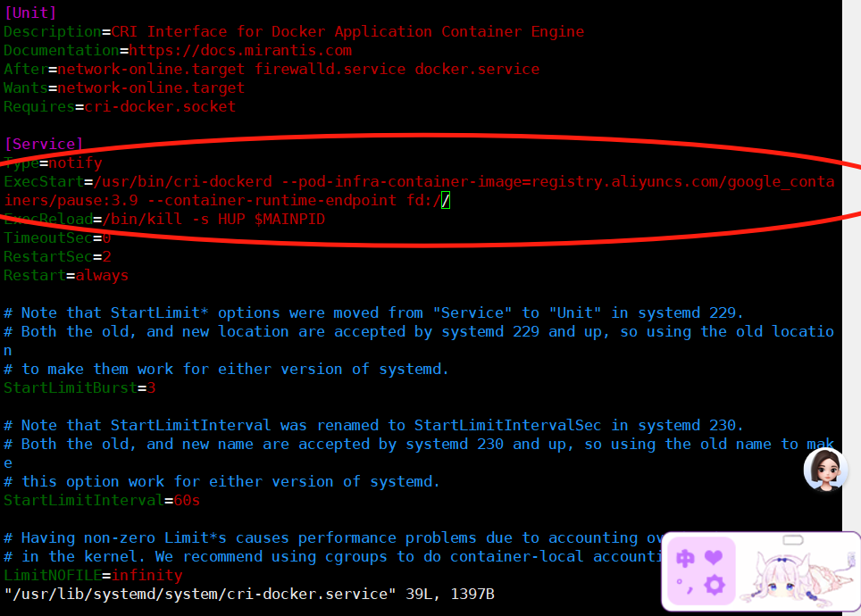Viewport: 861px width, 616px height.
Task: Select the StartLimitBurst=3 line
Action: point(79,388)
